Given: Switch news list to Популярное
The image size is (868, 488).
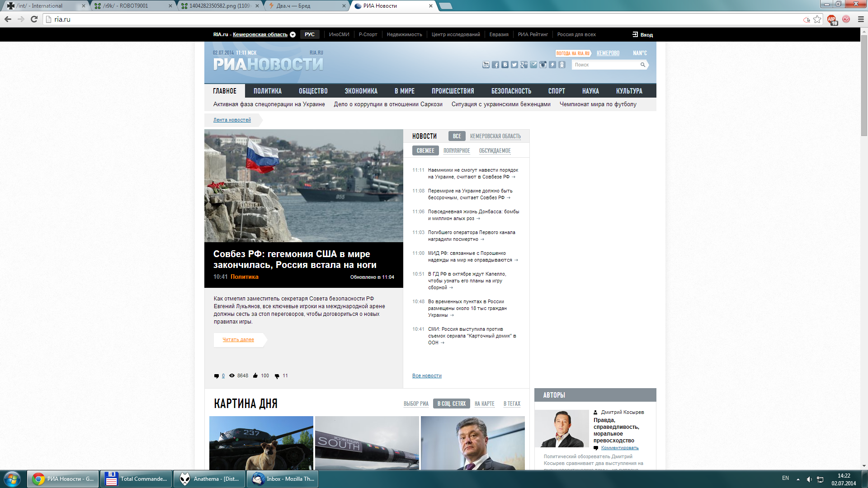Looking at the screenshot, I should 457,151.
